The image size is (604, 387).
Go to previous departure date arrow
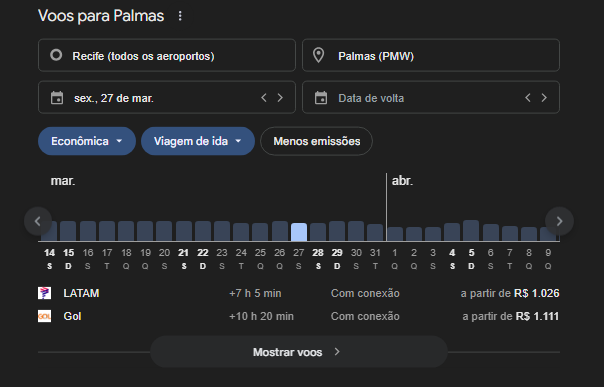tap(264, 97)
